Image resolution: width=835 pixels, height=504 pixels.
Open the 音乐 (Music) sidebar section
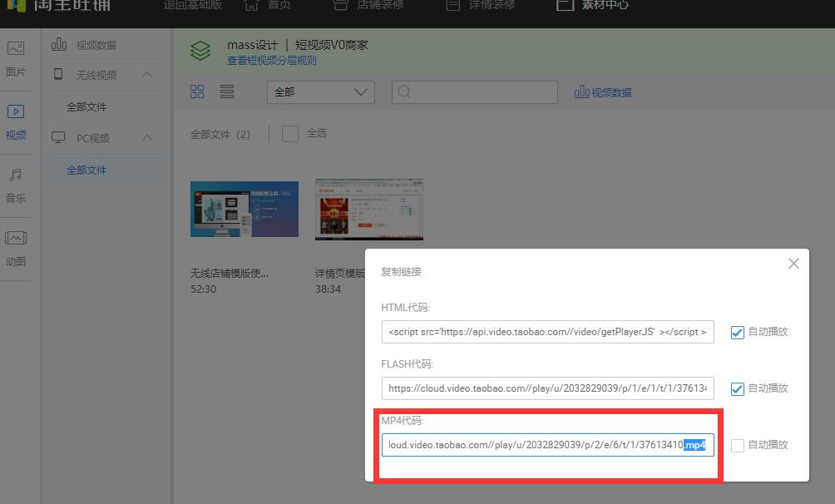coord(16,183)
